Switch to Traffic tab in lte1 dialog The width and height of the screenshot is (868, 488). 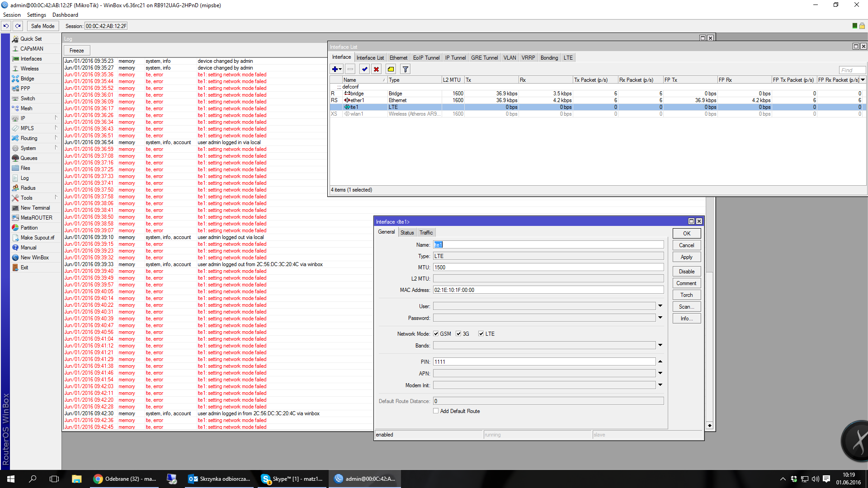pyautogui.click(x=426, y=233)
